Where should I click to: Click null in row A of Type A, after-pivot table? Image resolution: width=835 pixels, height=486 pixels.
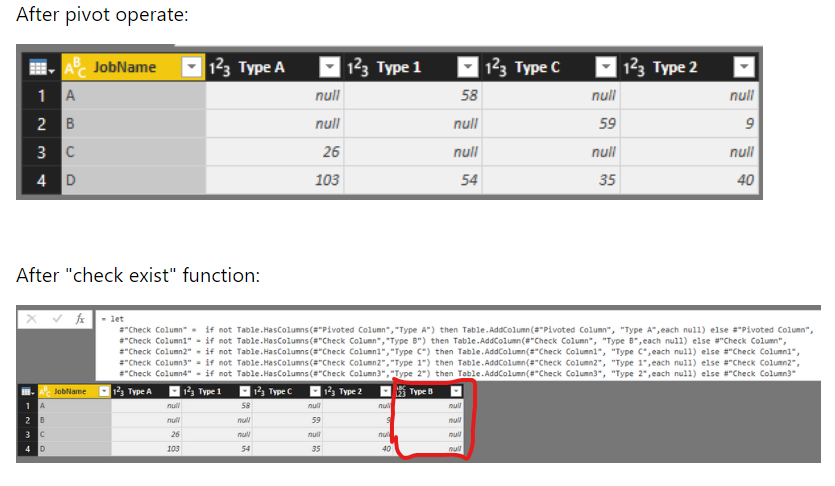coord(327,96)
